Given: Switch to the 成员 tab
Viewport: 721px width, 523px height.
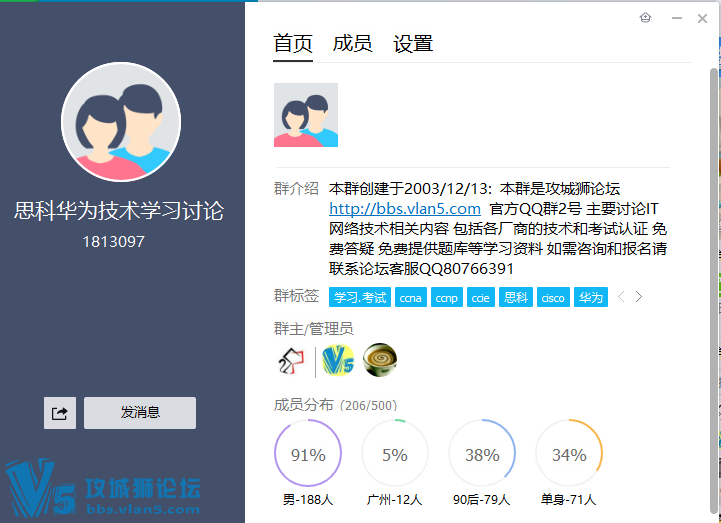Looking at the screenshot, I should click(352, 44).
